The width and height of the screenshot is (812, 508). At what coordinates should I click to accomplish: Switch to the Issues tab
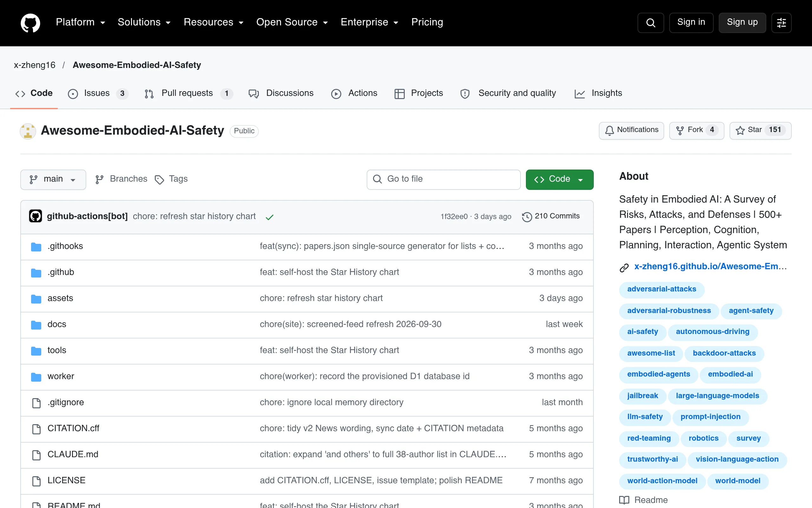(x=98, y=93)
